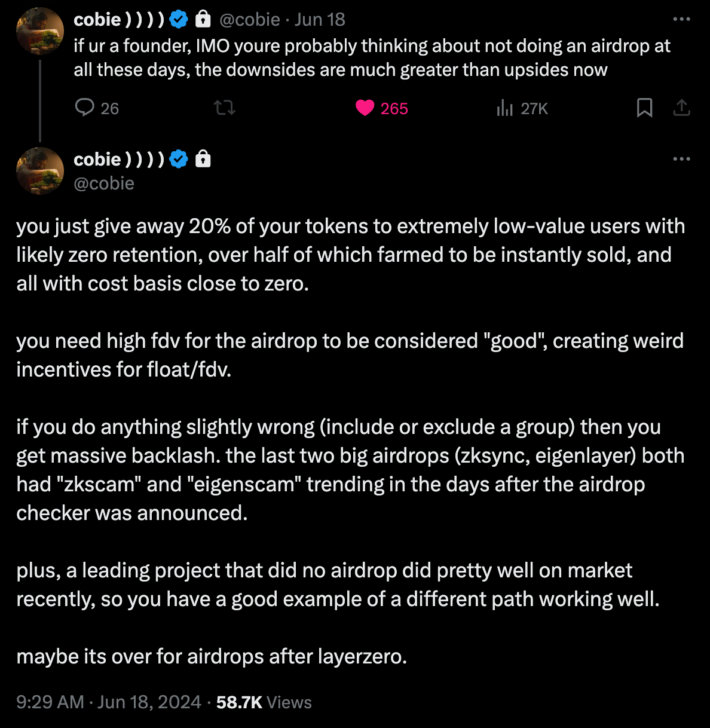
Task: Open more options on main tweet
Action: click(x=681, y=159)
